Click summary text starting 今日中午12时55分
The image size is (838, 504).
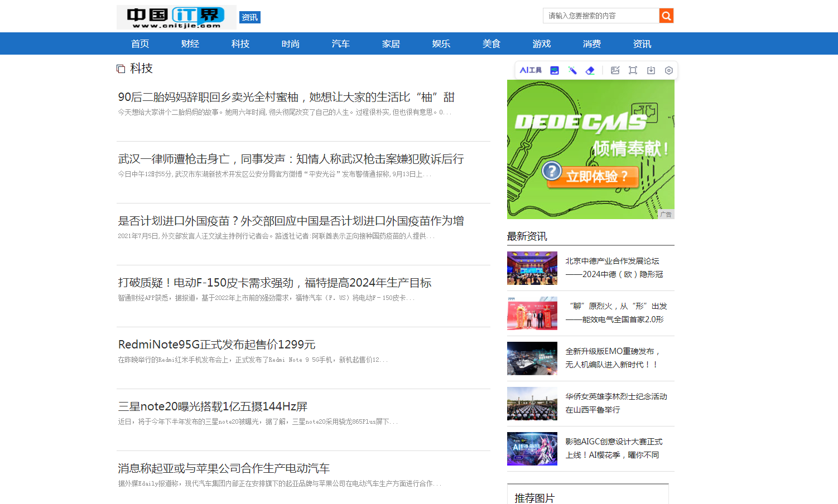pos(274,174)
